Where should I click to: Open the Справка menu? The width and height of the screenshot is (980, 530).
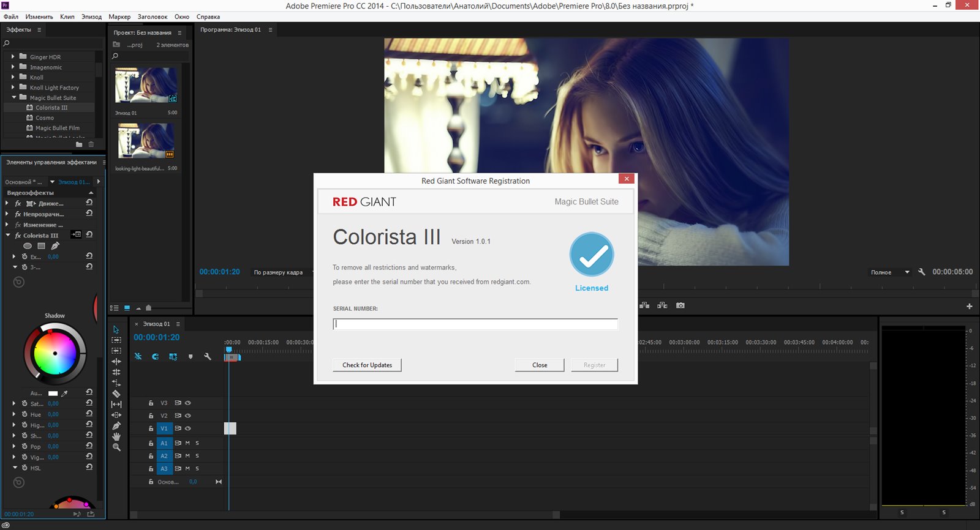point(208,17)
